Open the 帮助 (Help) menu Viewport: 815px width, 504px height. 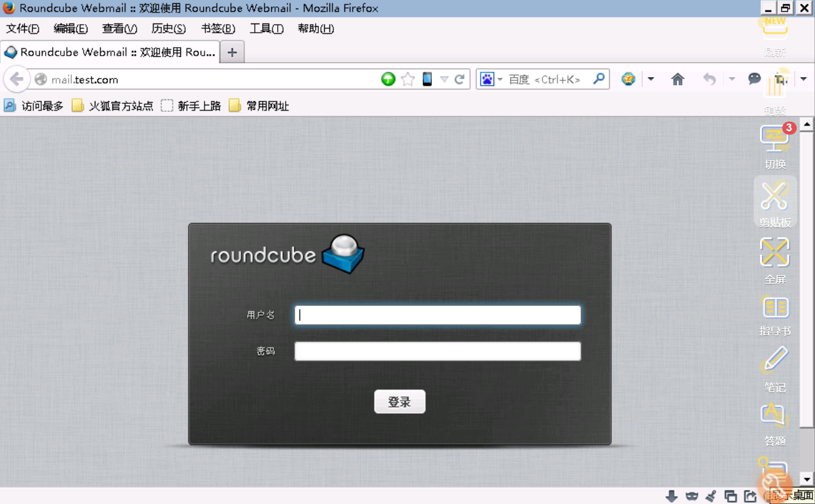pos(316,29)
